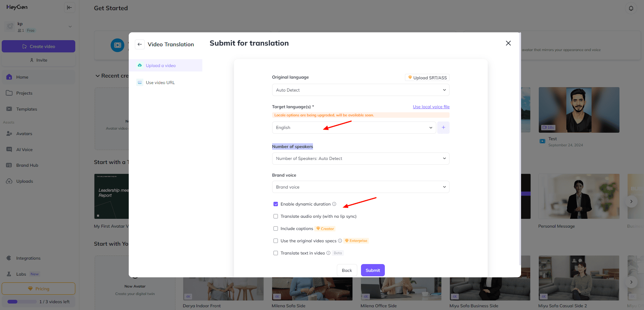Open the notifications bell icon
Image resolution: width=644 pixels, height=310 pixels.
coord(631,8)
